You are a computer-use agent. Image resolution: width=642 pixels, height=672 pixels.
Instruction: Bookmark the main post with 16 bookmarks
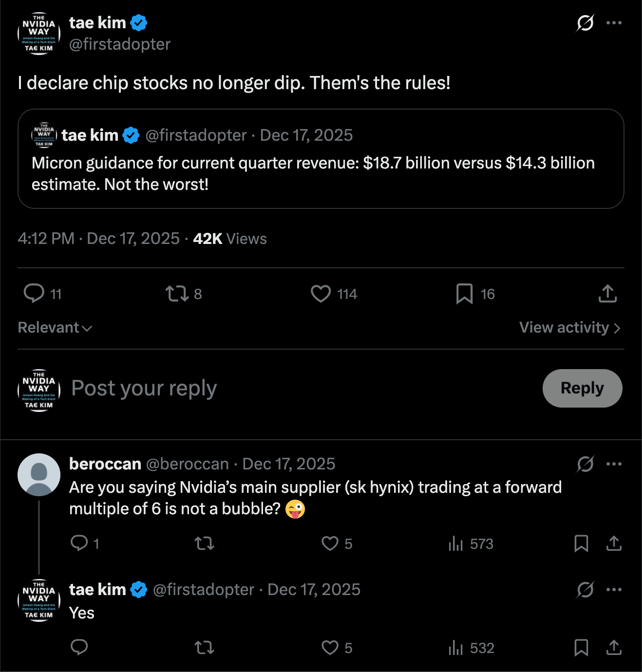coord(464,294)
